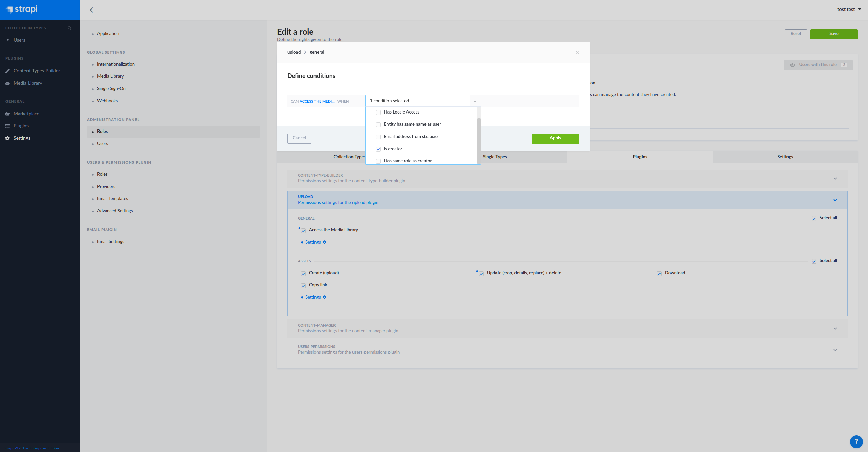The height and width of the screenshot is (452, 868).
Task: Collapse the UPLOAD permissions section
Action: [835, 200]
